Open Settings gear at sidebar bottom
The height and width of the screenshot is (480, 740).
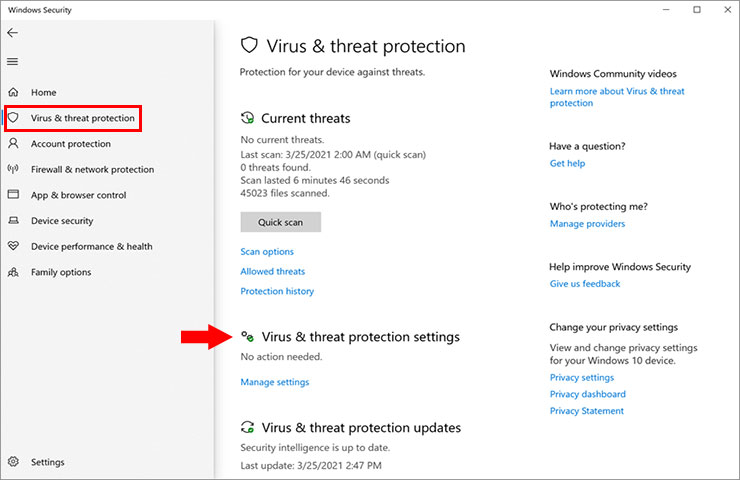point(13,462)
